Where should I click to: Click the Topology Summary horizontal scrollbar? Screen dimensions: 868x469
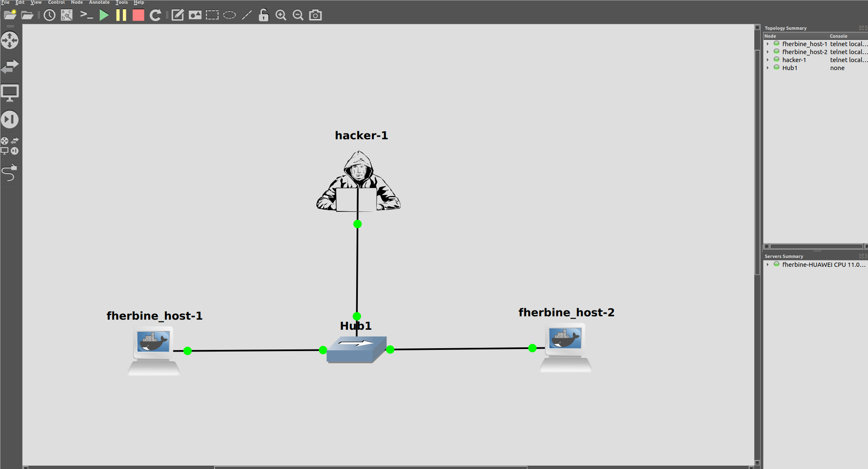[x=816, y=246]
